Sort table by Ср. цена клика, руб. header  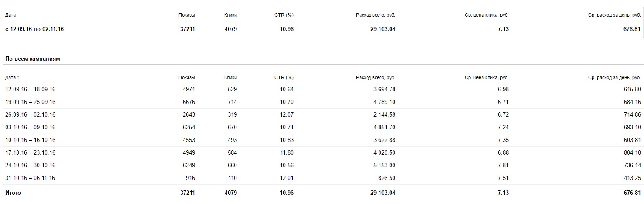(x=486, y=77)
